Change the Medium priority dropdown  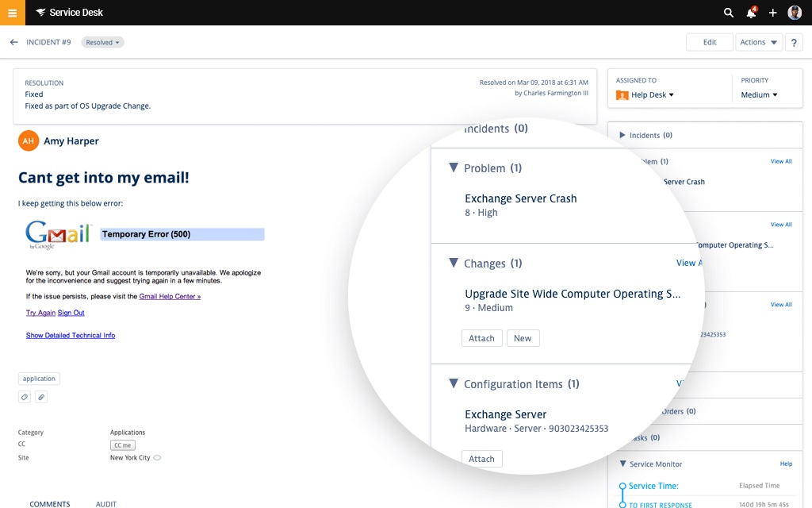[x=759, y=94]
